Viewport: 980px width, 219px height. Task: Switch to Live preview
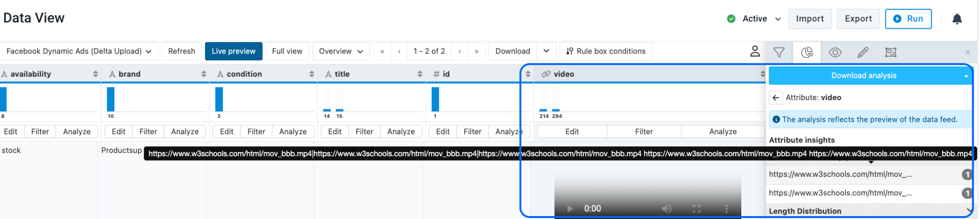coord(234,51)
